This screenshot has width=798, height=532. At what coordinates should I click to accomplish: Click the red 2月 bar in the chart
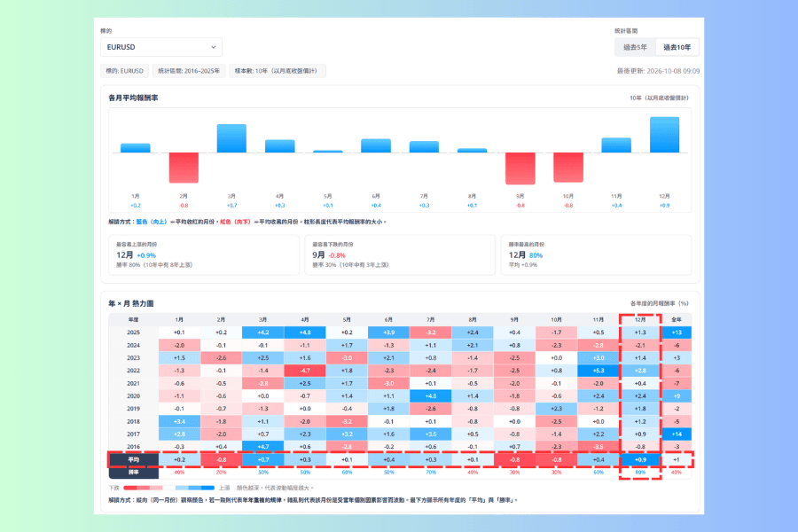coord(184,168)
